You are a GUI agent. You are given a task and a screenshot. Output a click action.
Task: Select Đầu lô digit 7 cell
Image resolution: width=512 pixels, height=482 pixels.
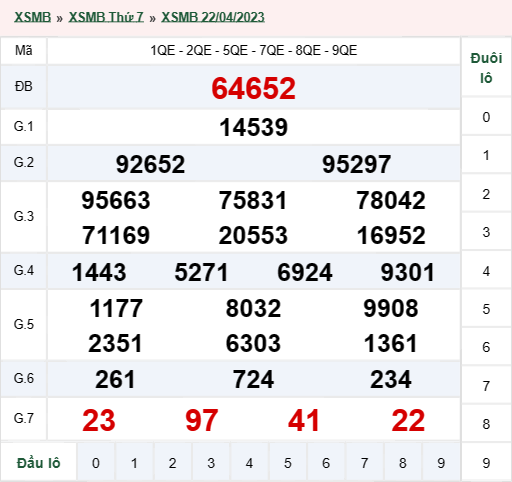pos(364,463)
